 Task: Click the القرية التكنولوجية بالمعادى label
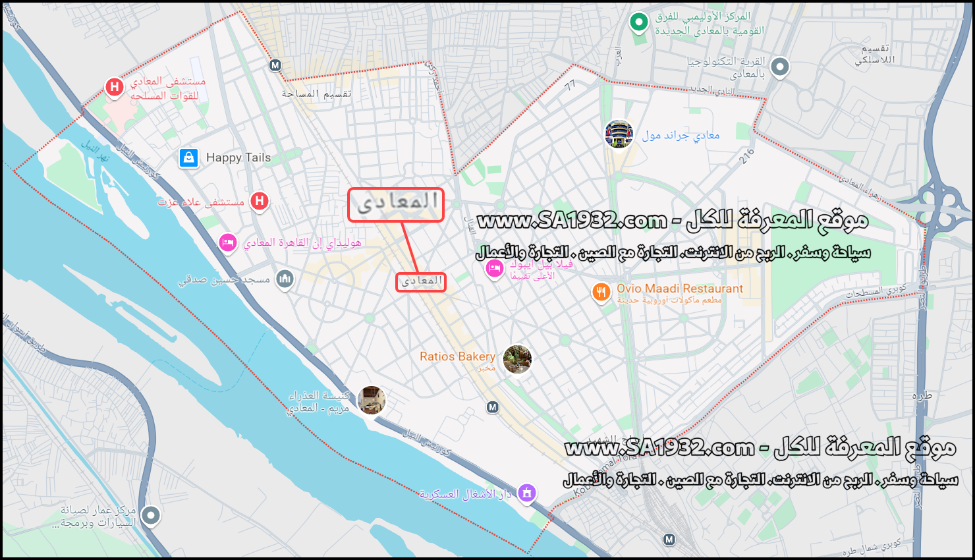point(726,68)
